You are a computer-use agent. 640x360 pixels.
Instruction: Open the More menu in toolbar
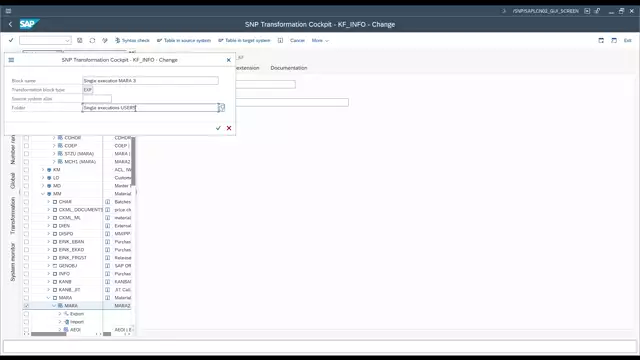click(320, 40)
